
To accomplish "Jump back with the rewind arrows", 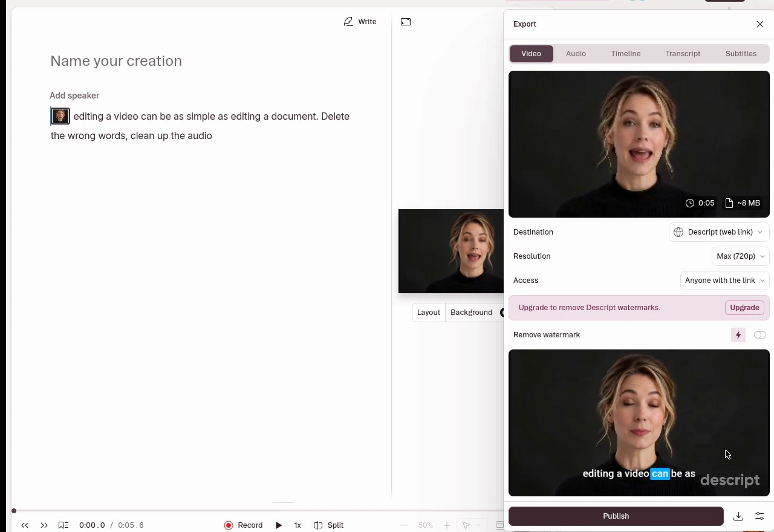I will pos(25,525).
